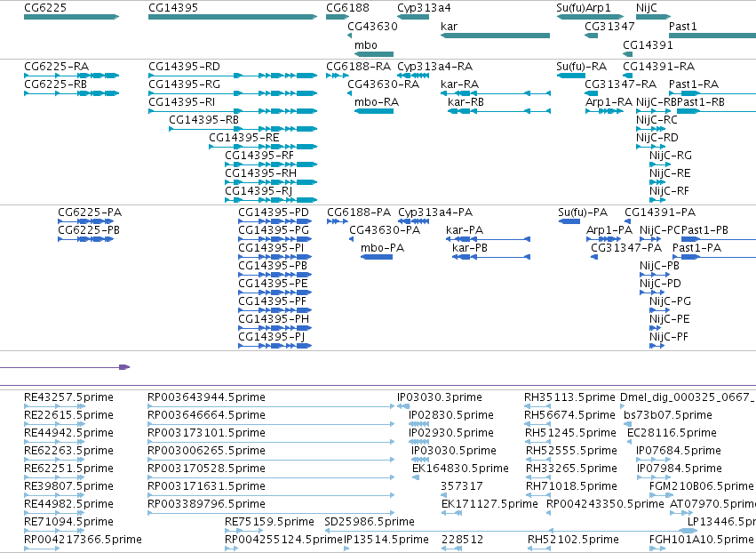Viewport: 756px width, 553px height.
Task: Select the mbo-PA protein feature
Action: coord(377,257)
